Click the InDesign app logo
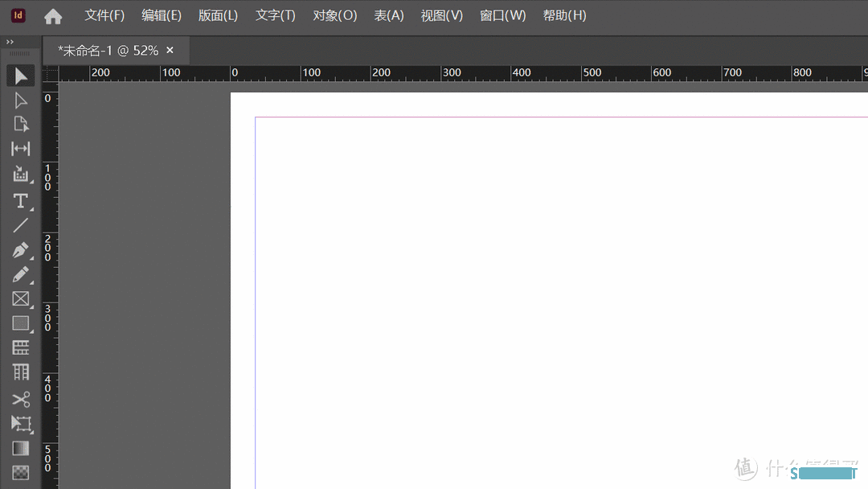This screenshot has width=868, height=489. [x=18, y=15]
